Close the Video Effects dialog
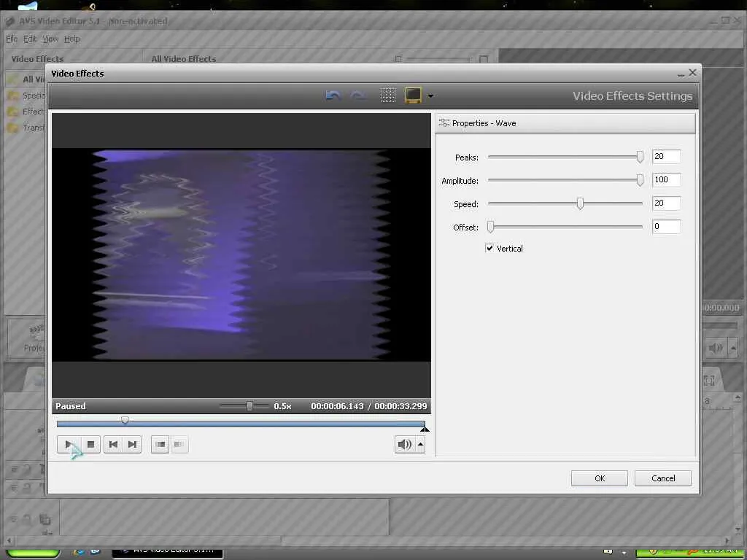The image size is (747, 560). tap(692, 72)
